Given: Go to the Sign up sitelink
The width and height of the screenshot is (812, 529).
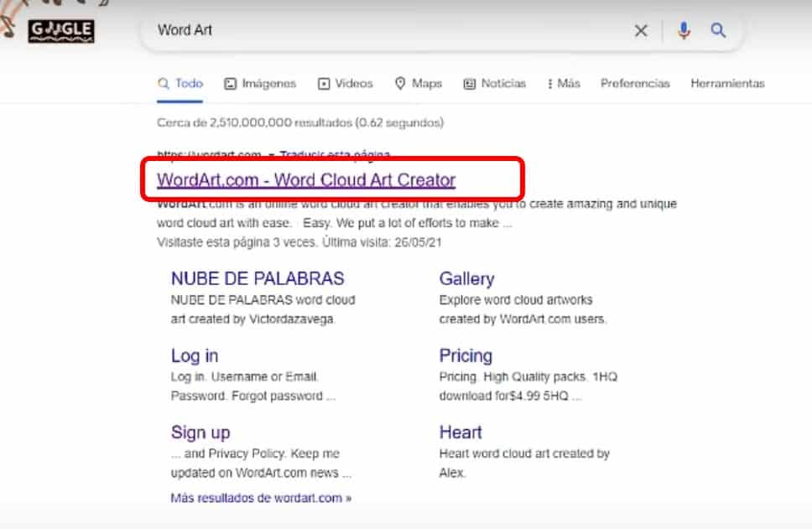Looking at the screenshot, I should click(200, 433).
